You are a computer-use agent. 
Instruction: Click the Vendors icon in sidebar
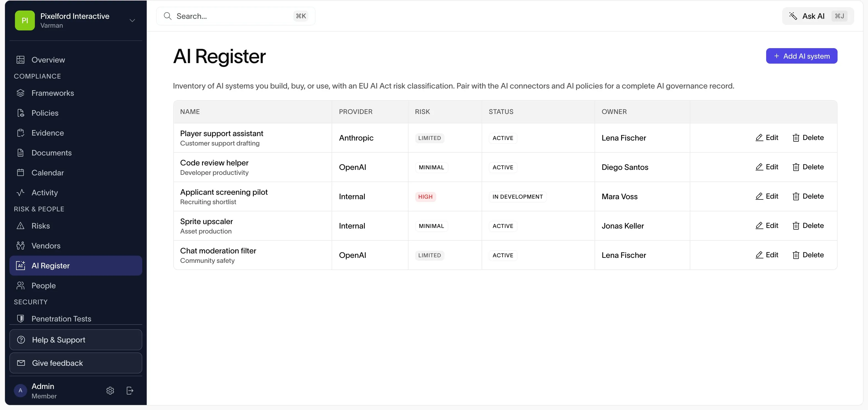click(x=20, y=246)
